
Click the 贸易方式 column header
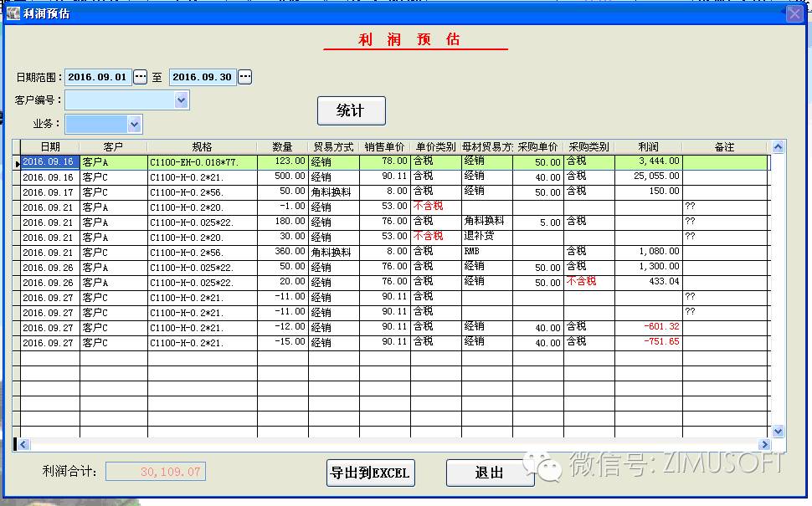333,147
